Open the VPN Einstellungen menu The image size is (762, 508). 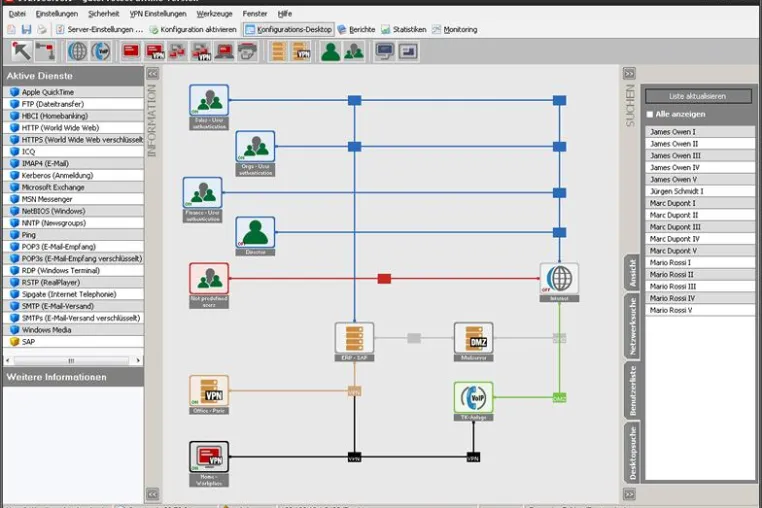(158, 14)
